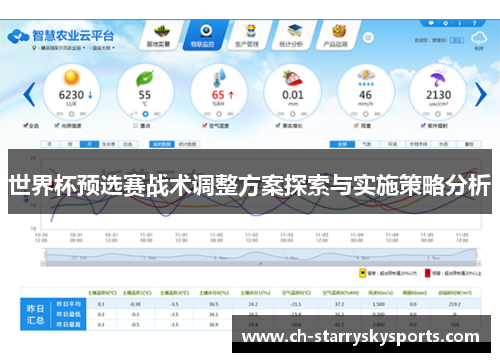Click the 219.2 value in the table

(455, 304)
